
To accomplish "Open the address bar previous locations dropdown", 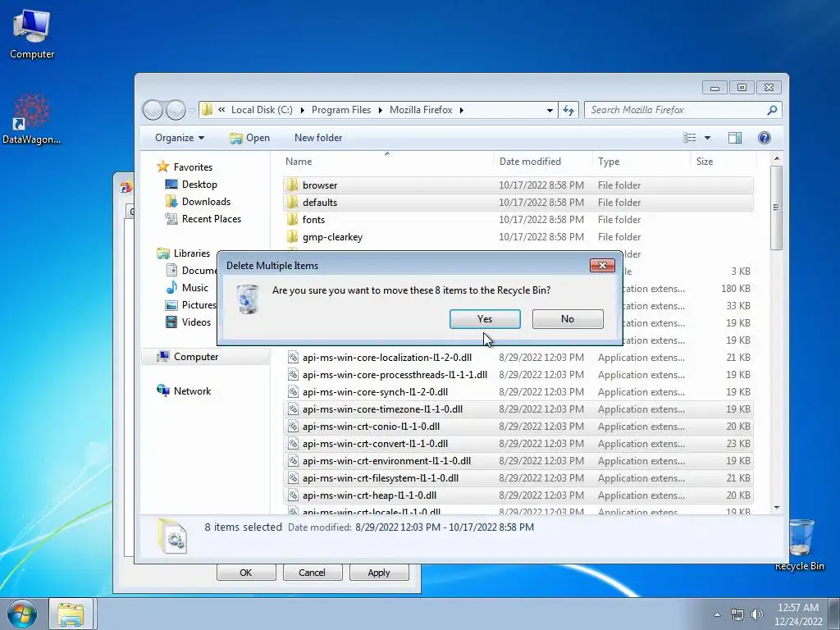I will 550,111.
